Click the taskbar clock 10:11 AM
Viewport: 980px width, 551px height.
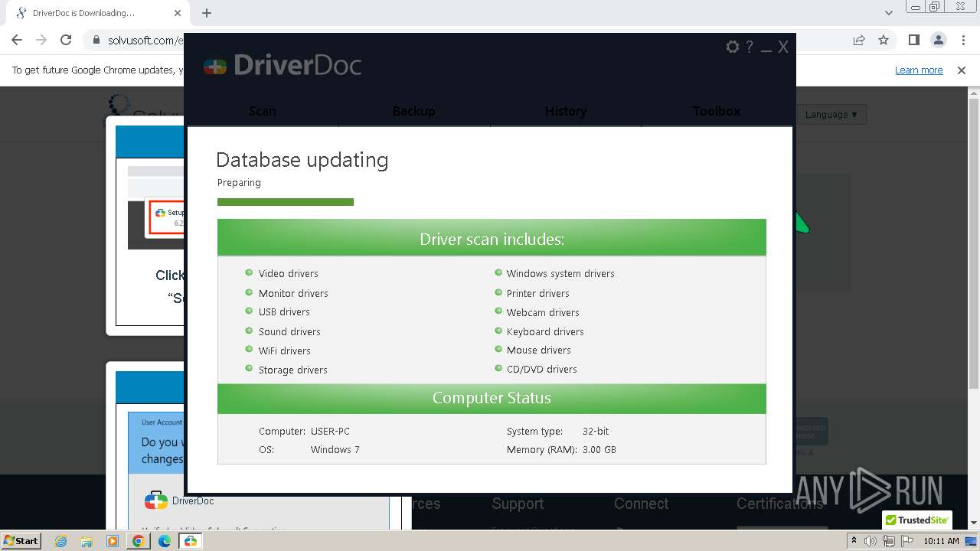click(941, 541)
